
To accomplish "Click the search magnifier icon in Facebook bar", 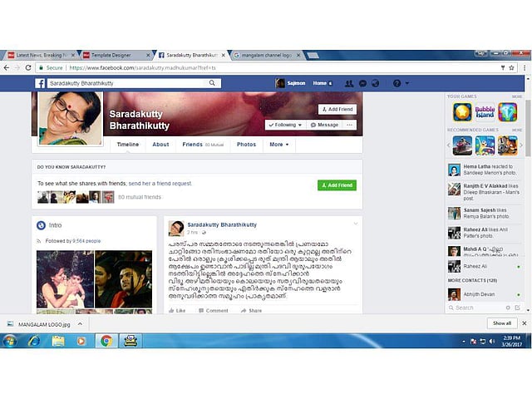I will pos(213,84).
